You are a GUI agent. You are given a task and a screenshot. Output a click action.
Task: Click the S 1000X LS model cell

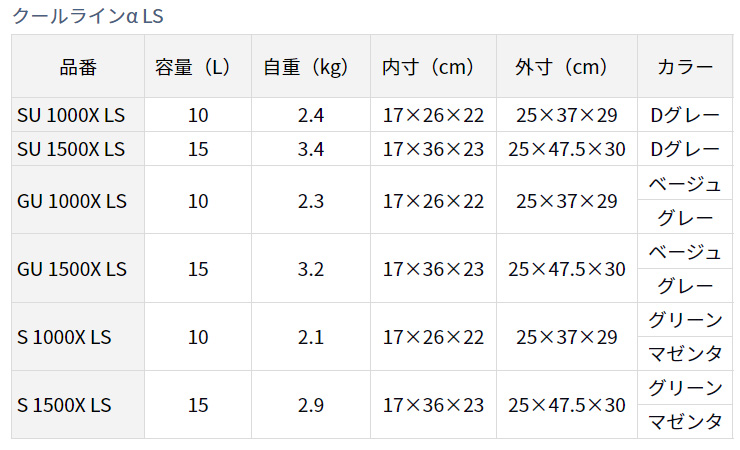(x=78, y=337)
